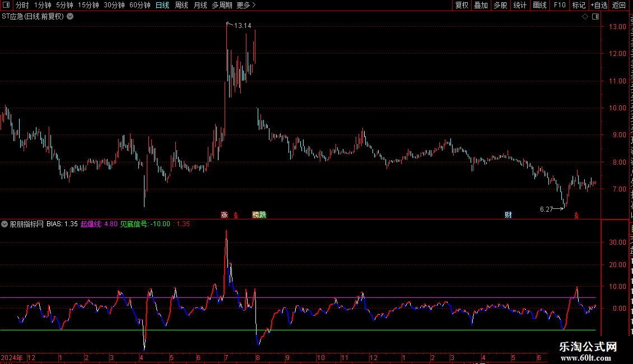Viewport: 633px width, 364px height.
Task: Expand the 更多 periods menu
Action: (x=246, y=5)
